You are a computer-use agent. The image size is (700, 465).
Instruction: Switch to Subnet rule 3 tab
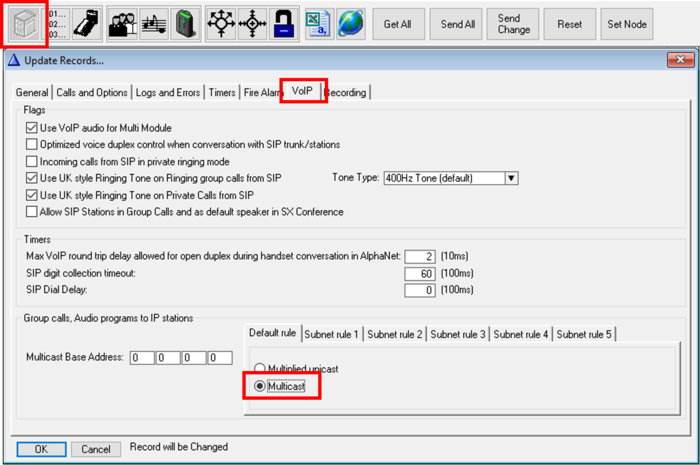(x=458, y=334)
